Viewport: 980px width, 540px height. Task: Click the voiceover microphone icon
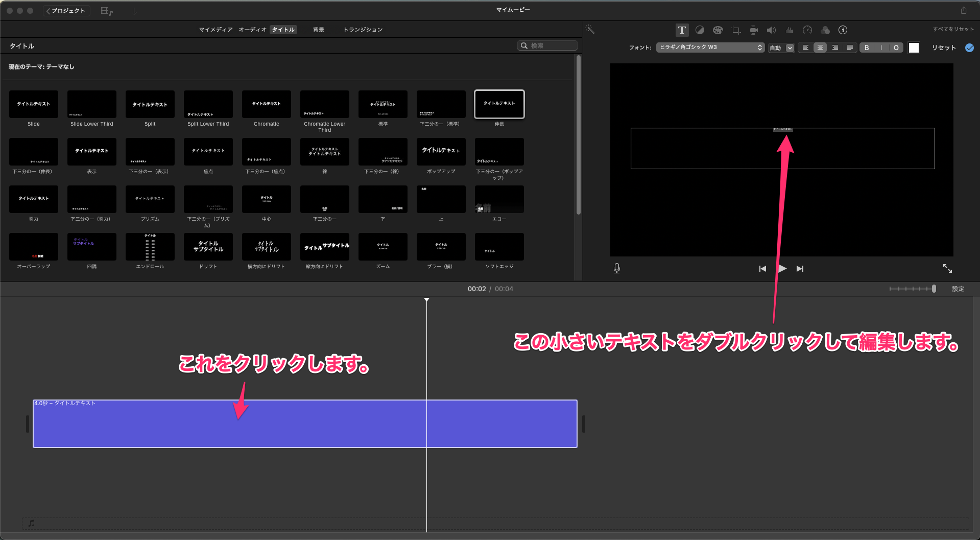point(616,268)
